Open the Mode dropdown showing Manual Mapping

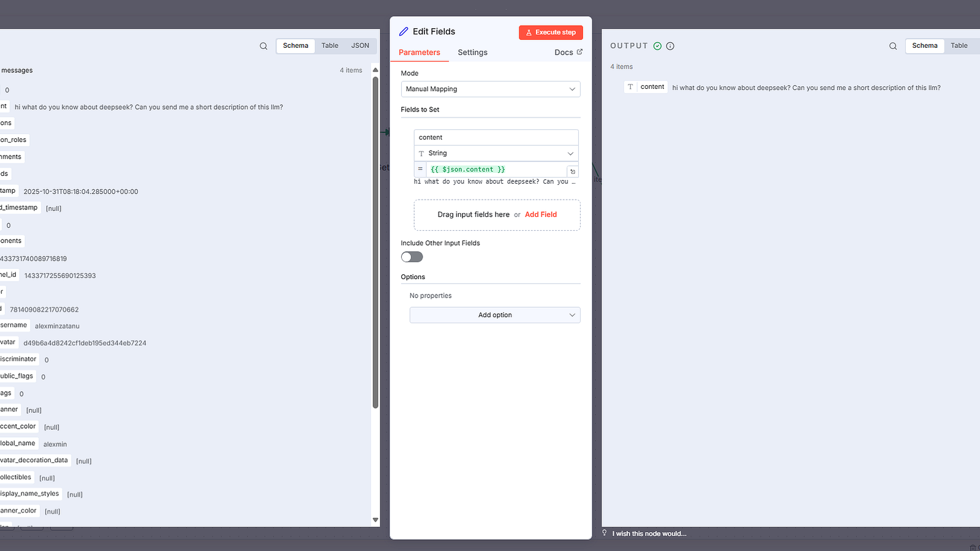pyautogui.click(x=491, y=89)
